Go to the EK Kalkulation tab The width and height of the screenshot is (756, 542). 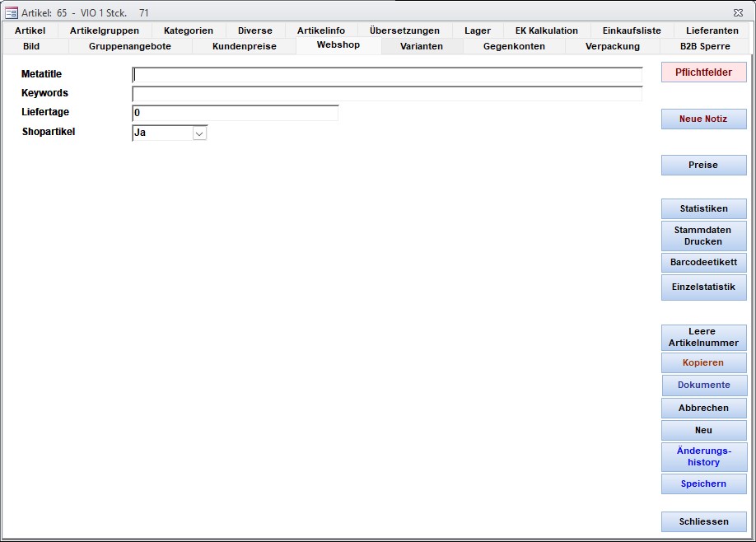point(546,30)
